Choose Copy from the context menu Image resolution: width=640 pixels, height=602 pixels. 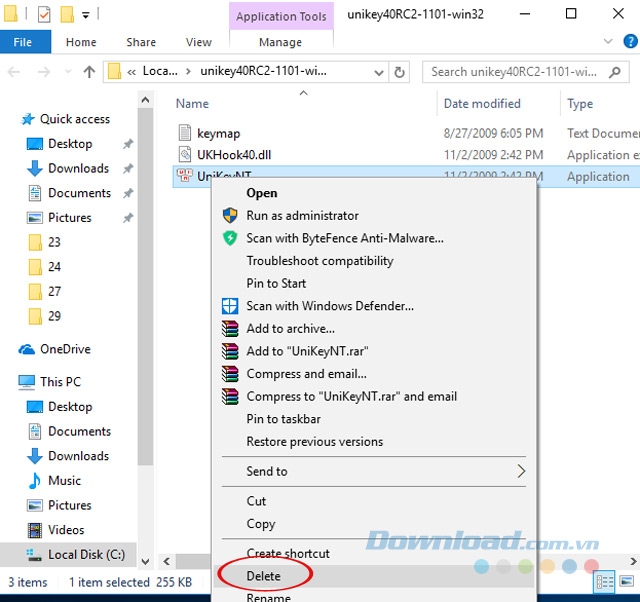[261, 524]
